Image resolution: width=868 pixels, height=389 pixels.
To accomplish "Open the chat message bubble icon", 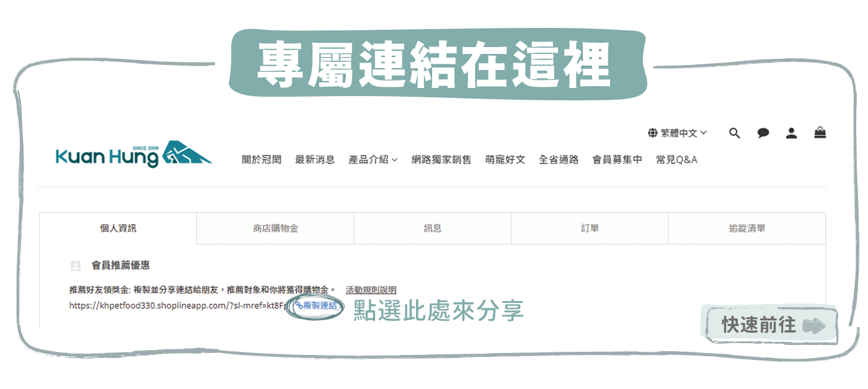I will tap(763, 133).
